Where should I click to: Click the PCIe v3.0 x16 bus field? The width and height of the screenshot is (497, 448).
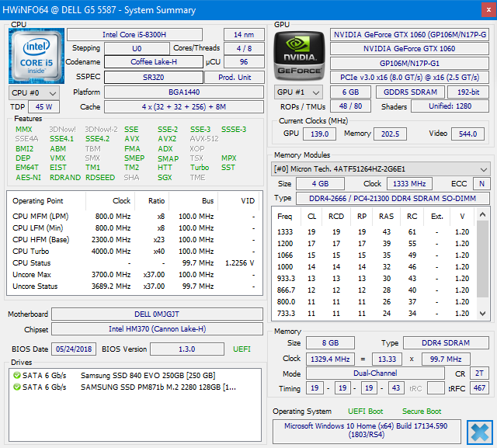pos(409,78)
